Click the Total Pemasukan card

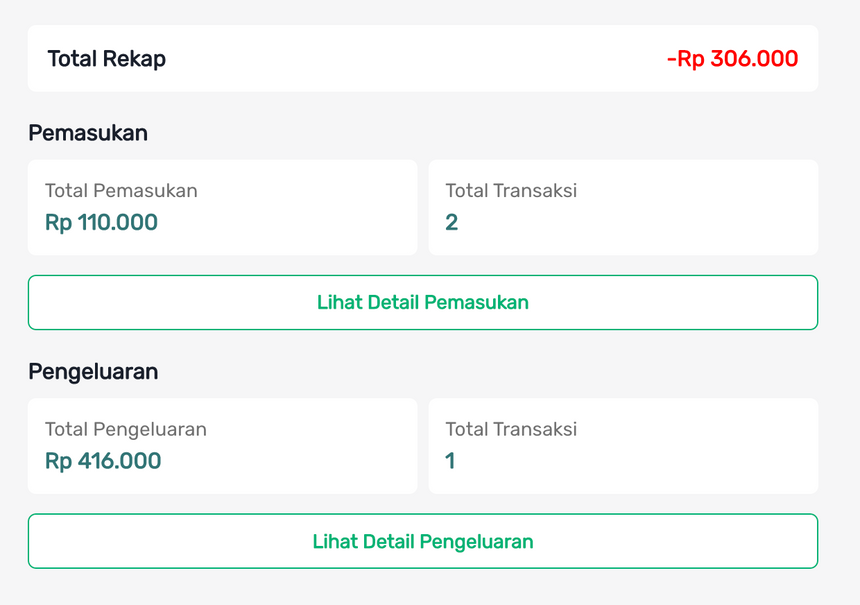[x=222, y=207]
